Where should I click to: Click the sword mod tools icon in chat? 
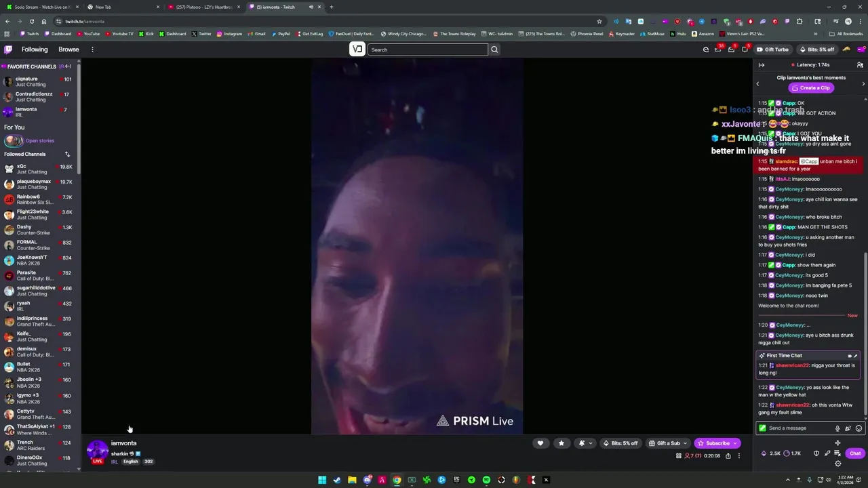click(x=827, y=453)
